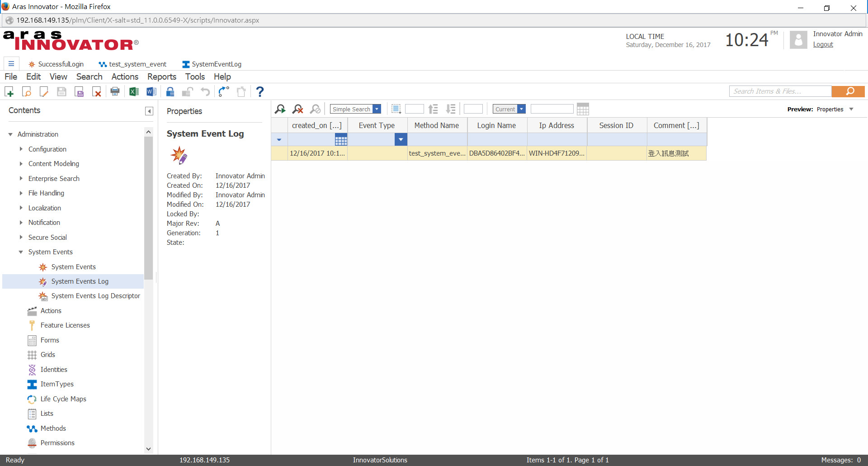Open the Preview Properties dropdown arrow
This screenshot has height=466, width=868.
click(851, 109)
